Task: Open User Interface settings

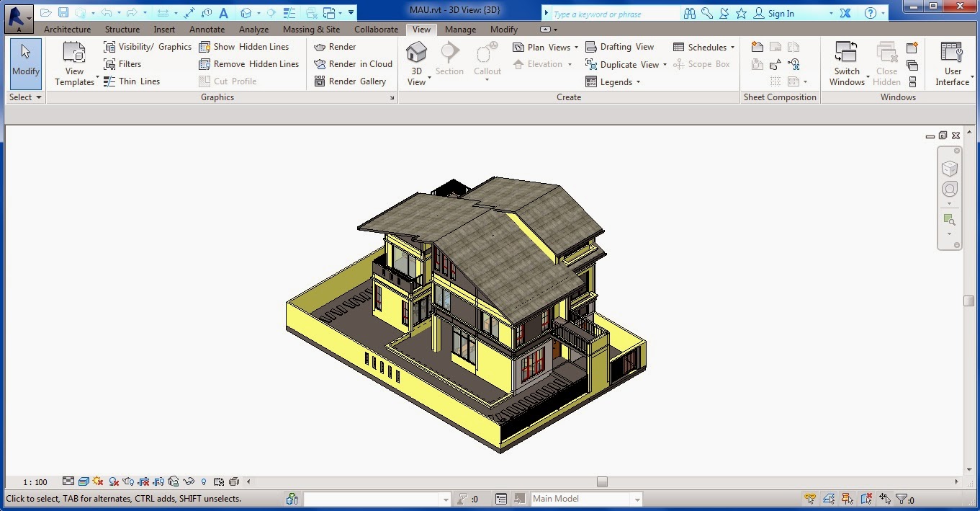Action: (x=951, y=63)
